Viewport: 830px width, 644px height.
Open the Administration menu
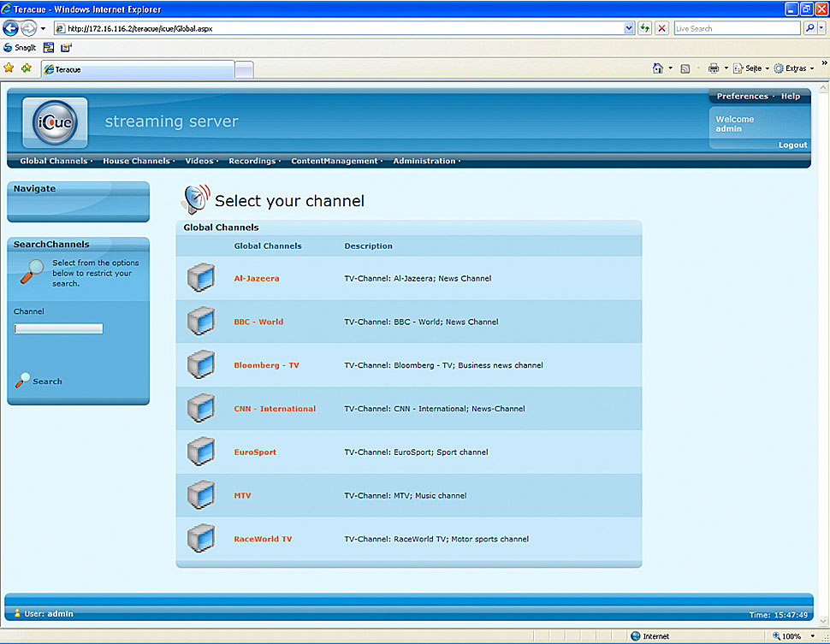[424, 161]
